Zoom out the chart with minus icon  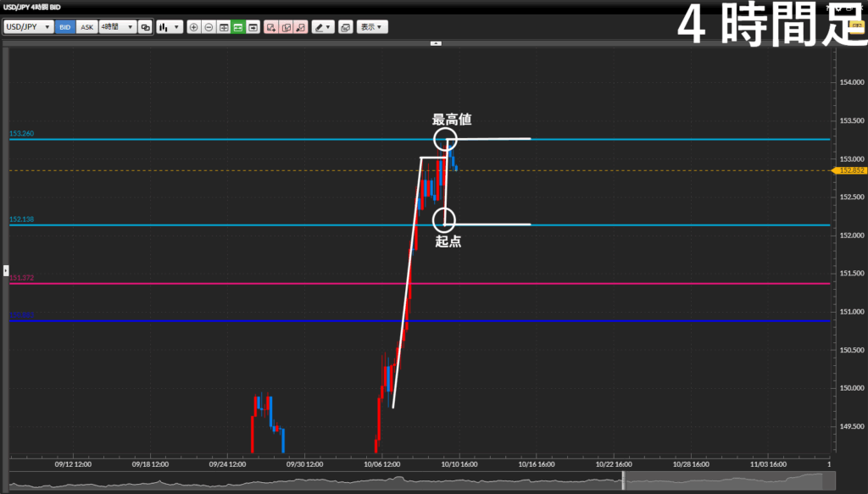tap(209, 27)
